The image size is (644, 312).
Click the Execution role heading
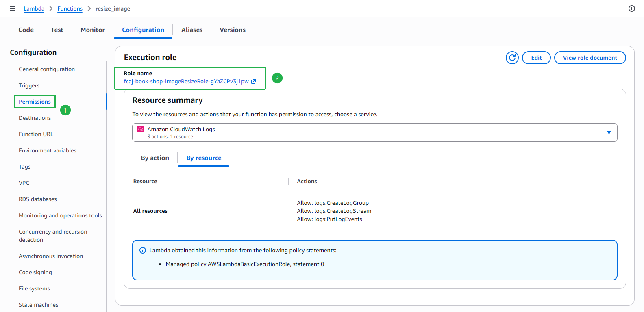[150, 57]
